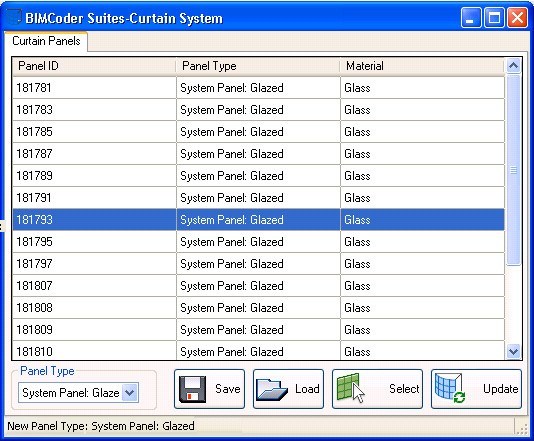Switch to the Curtain Panels tab
This screenshot has height=441, width=534.
(46, 41)
